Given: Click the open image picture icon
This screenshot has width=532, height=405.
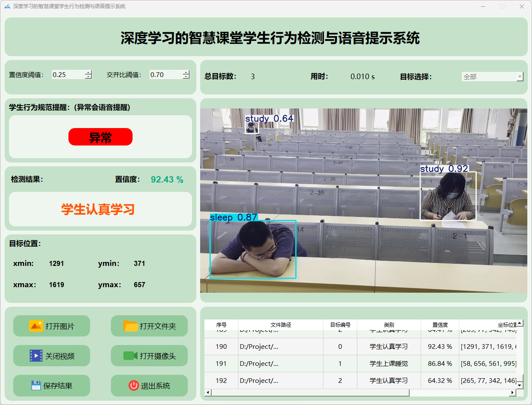Looking at the screenshot, I should click(36, 326).
